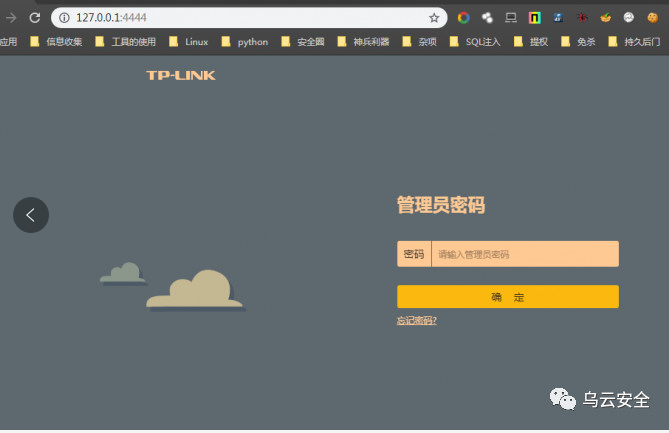Expand the Linux bookmark folder
The width and height of the screenshot is (669, 433).
point(189,42)
